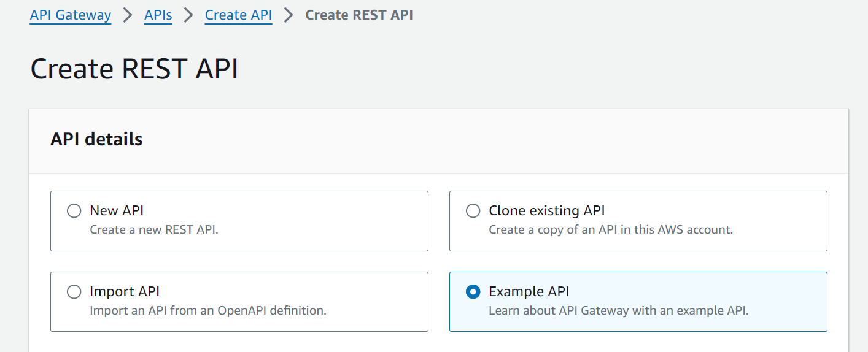This screenshot has height=352, width=868.
Task: Click the chevron after the Create API breadcrumb
Action: pyautogui.click(x=289, y=15)
